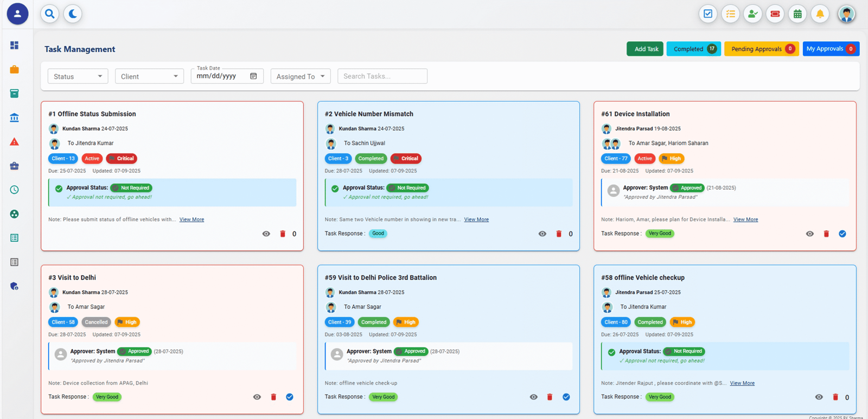Click 'To Sachin Ujjwal' assignee text

365,143
